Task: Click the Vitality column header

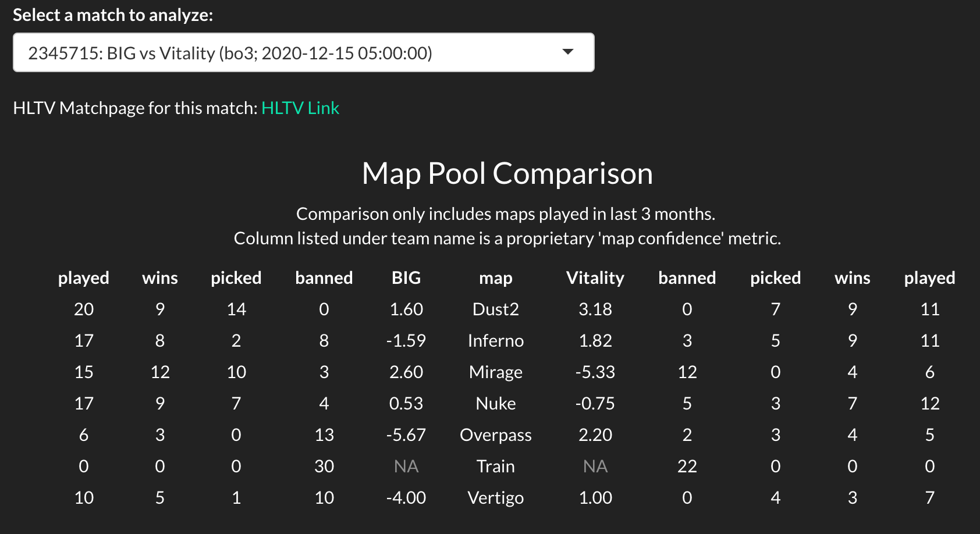Action: 595,278
